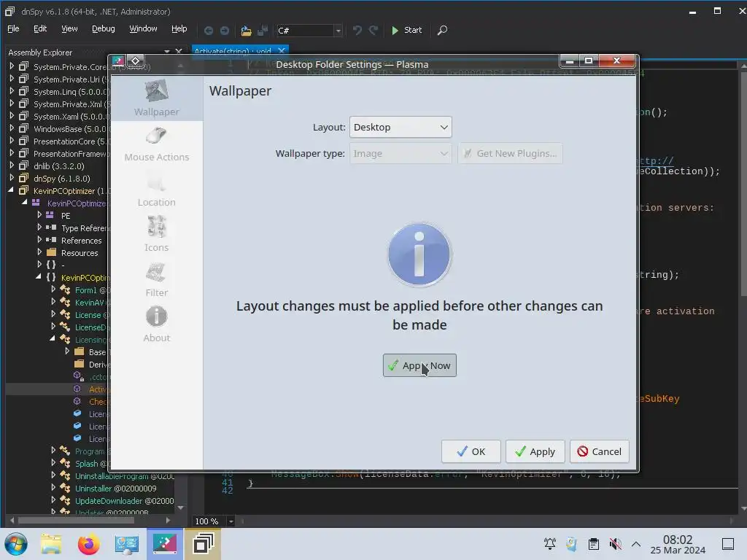Click the navigate backward arrow in dnSpy toolbar
This screenshot has width=747, height=560.
(x=209, y=31)
